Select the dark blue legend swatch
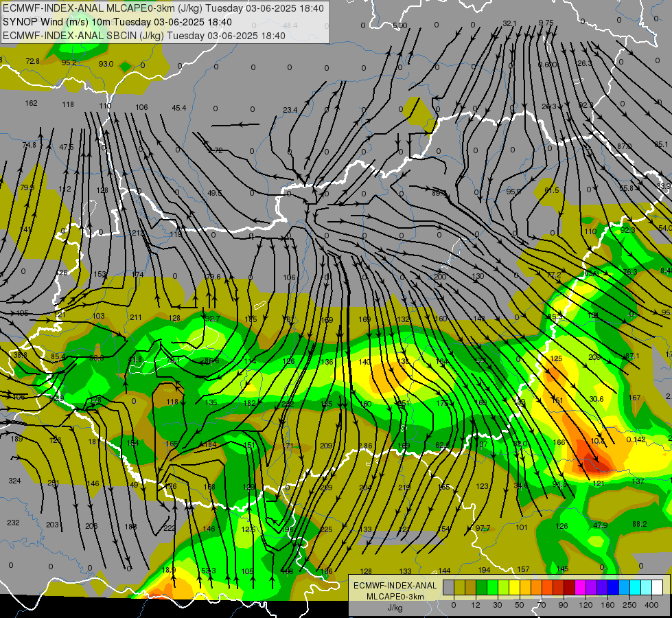The height and width of the screenshot is (618, 672). tap(613, 587)
